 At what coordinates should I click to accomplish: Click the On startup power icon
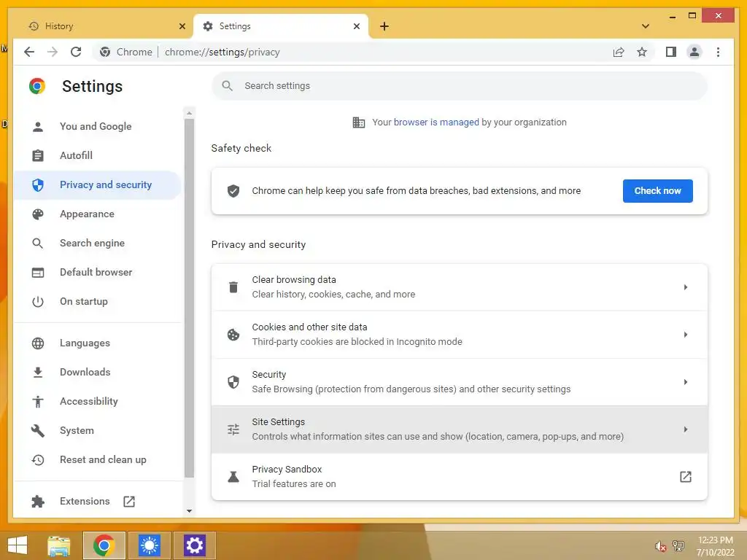[x=38, y=301]
